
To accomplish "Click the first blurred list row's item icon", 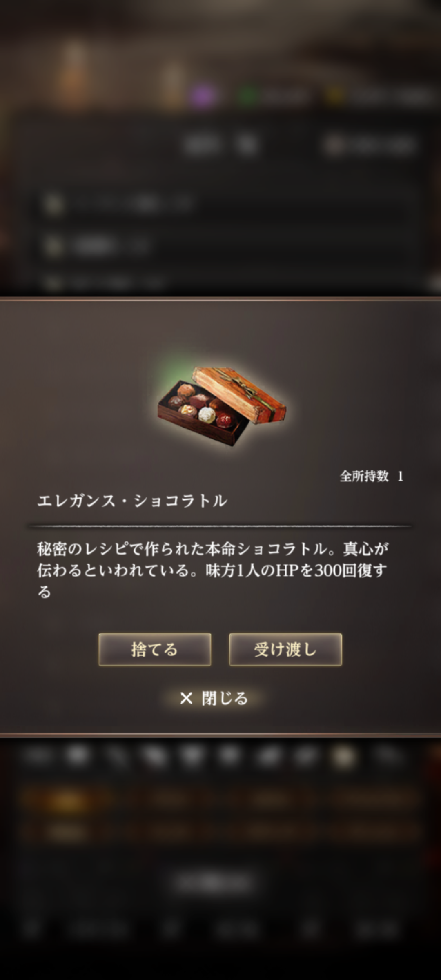I will pos(53,203).
